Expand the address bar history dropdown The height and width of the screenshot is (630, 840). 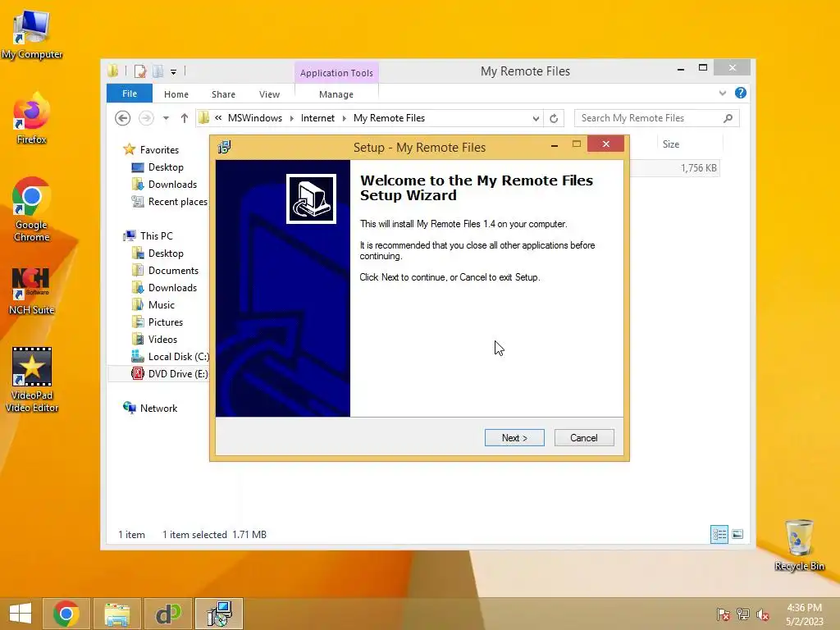(536, 118)
